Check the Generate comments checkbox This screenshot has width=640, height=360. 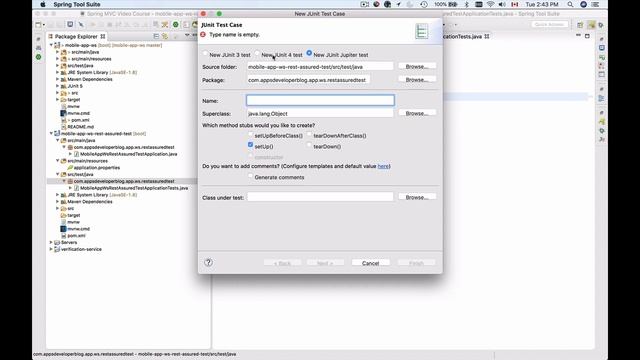pyautogui.click(x=250, y=176)
